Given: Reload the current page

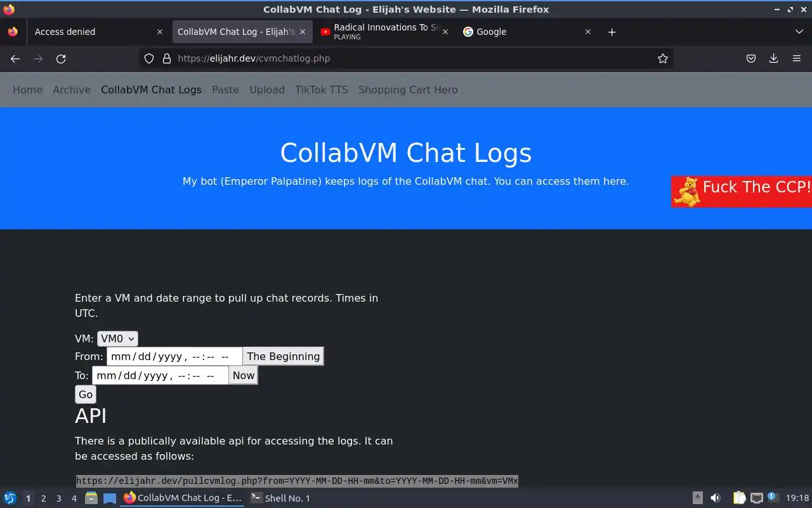Looking at the screenshot, I should pos(61,58).
